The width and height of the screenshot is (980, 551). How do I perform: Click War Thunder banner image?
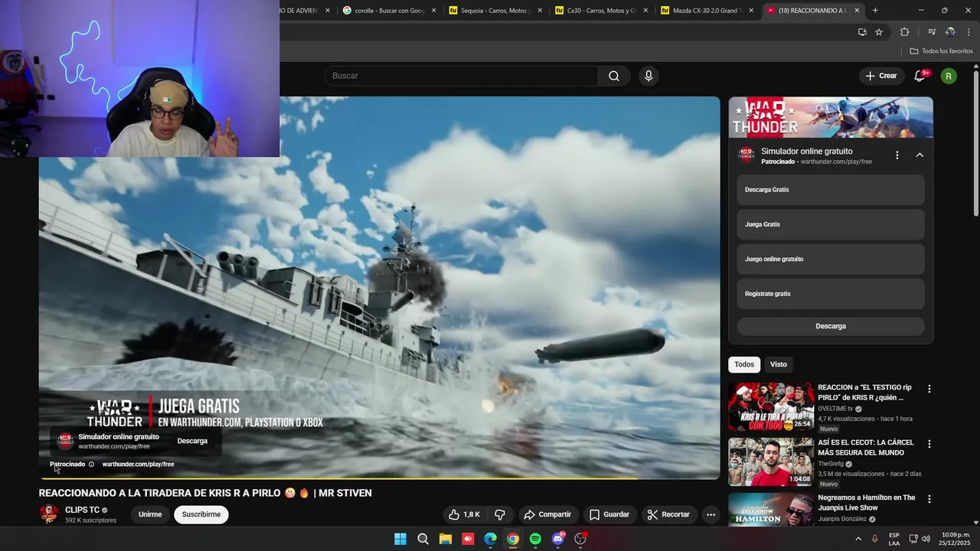click(x=831, y=117)
